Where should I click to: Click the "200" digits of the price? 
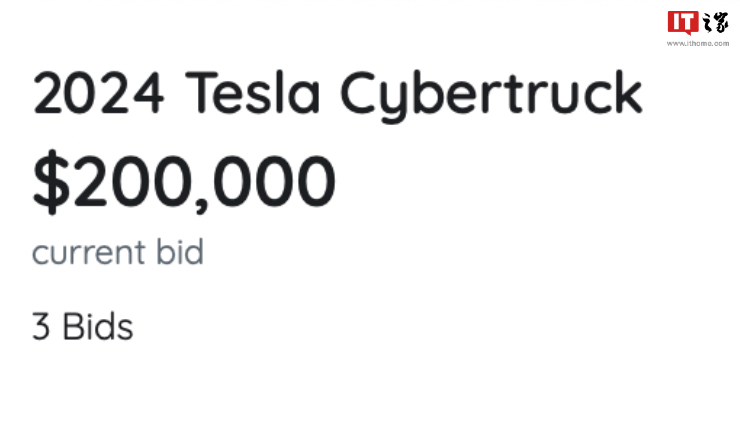128,182
